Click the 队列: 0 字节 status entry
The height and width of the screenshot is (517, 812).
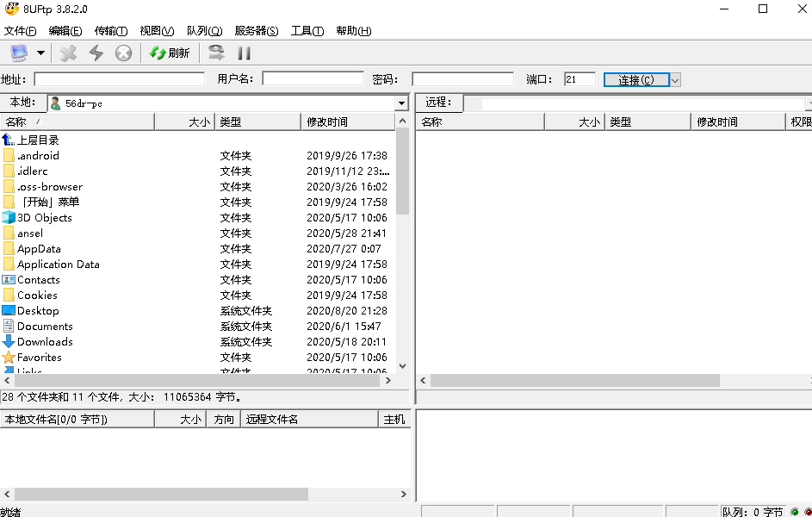pyautogui.click(x=753, y=512)
